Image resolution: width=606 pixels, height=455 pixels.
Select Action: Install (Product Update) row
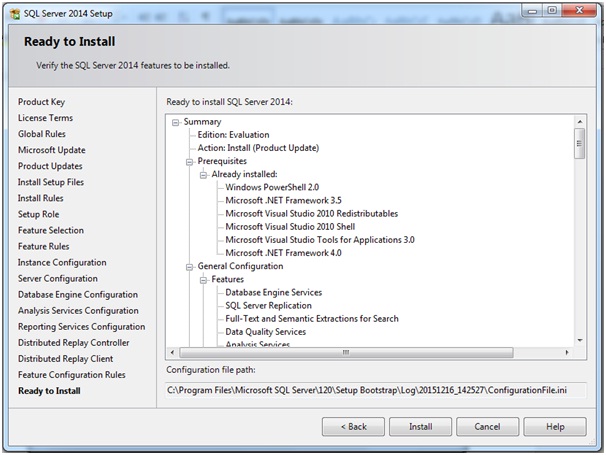tap(258, 148)
